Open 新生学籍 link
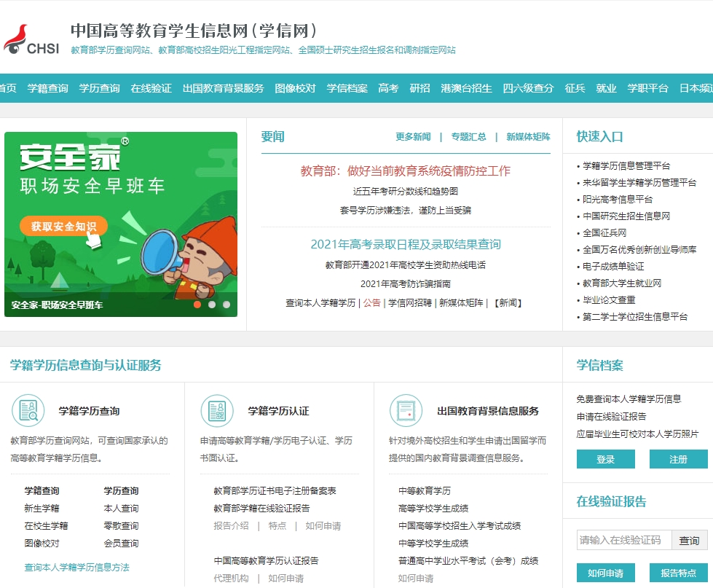This screenshot has height=588, width=713. [42, 509]
